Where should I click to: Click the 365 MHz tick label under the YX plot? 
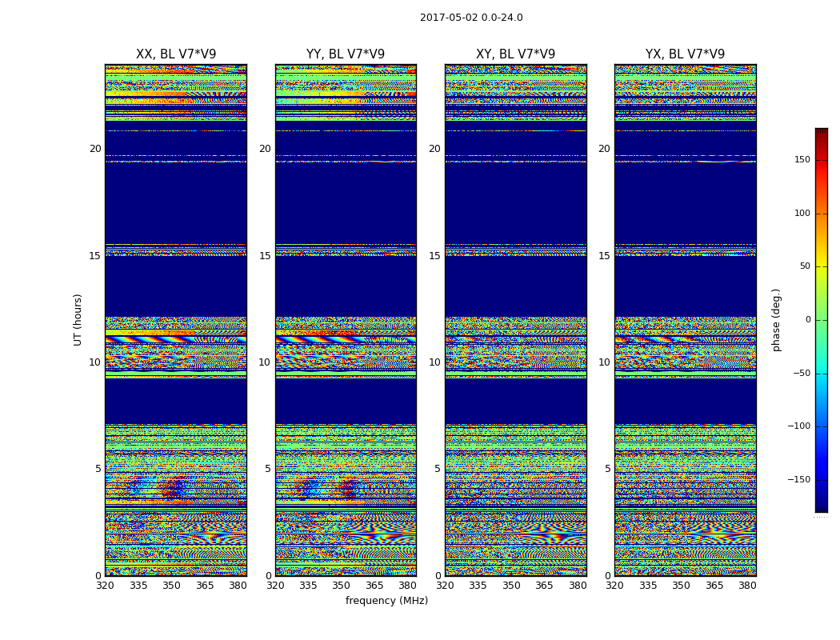coord(714,586)
